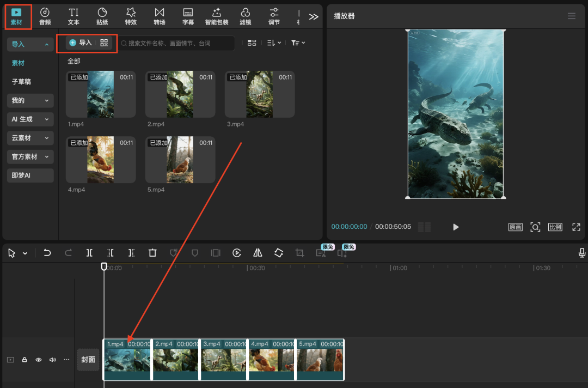
Task: Click the rotate icon in timeline toolbar
Action: coord(279,253)
